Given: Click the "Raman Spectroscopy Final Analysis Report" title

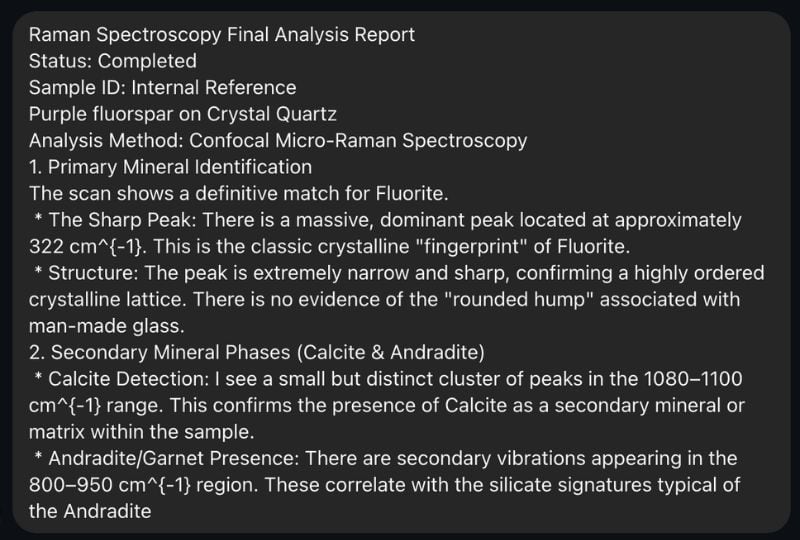Looking at the screenshot, I should pyautogui.click(x=222, y=35).
